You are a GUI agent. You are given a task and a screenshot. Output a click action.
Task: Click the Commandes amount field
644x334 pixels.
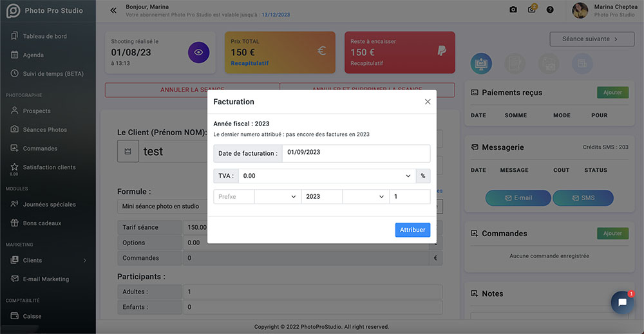(x=306, y=258)
